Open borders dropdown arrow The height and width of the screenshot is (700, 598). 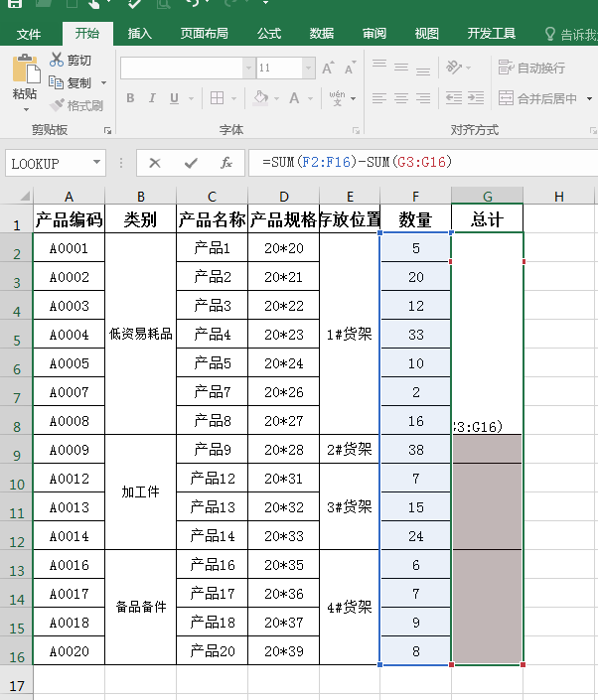(233, 98)
